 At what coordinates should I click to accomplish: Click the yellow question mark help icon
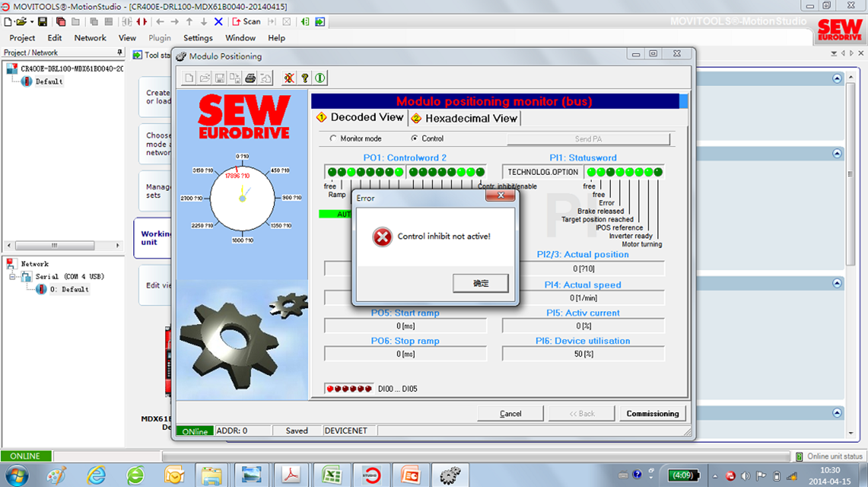pos(305,78)
